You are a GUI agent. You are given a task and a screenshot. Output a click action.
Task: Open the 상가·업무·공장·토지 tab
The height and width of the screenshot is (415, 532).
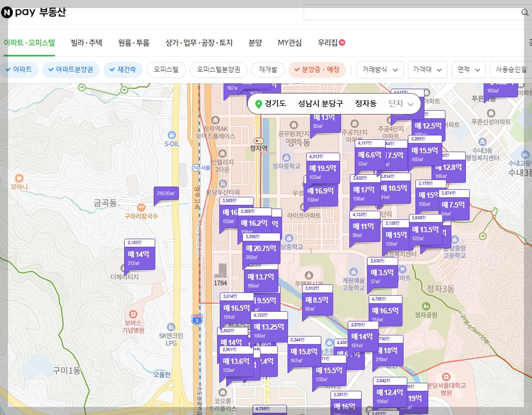click(x=199, y=42)
